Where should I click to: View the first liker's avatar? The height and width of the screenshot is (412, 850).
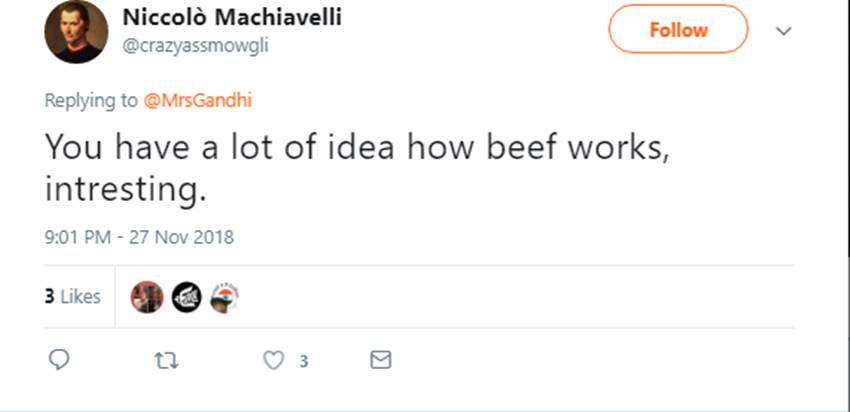coord(147,296)
